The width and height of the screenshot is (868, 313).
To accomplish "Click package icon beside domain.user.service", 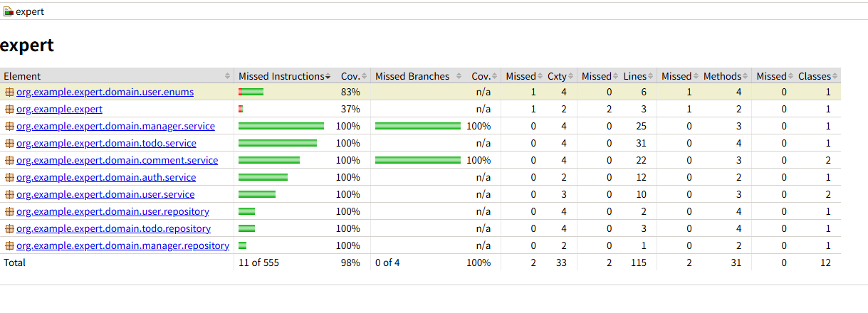I will click(9, 194).
